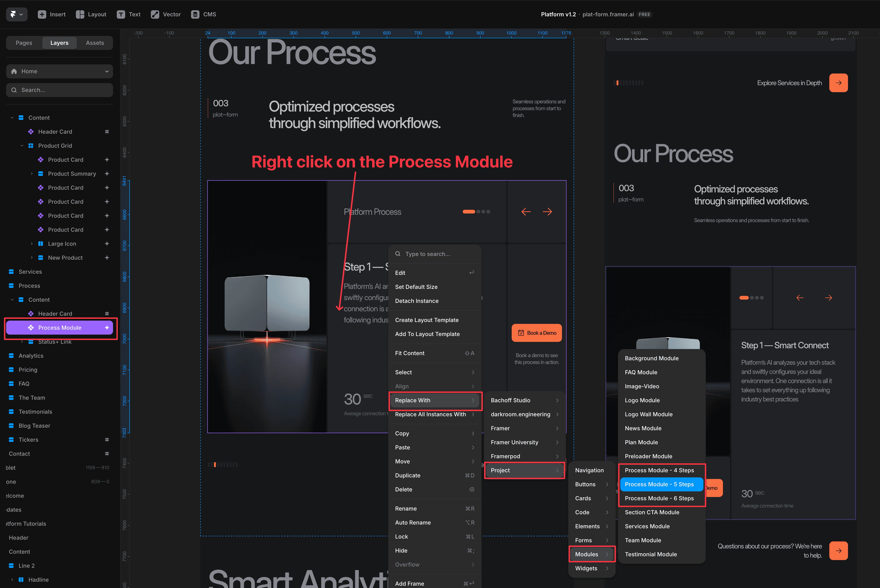880x588 pixels.
Task: Select the Analytics layer
Action: 31,356
